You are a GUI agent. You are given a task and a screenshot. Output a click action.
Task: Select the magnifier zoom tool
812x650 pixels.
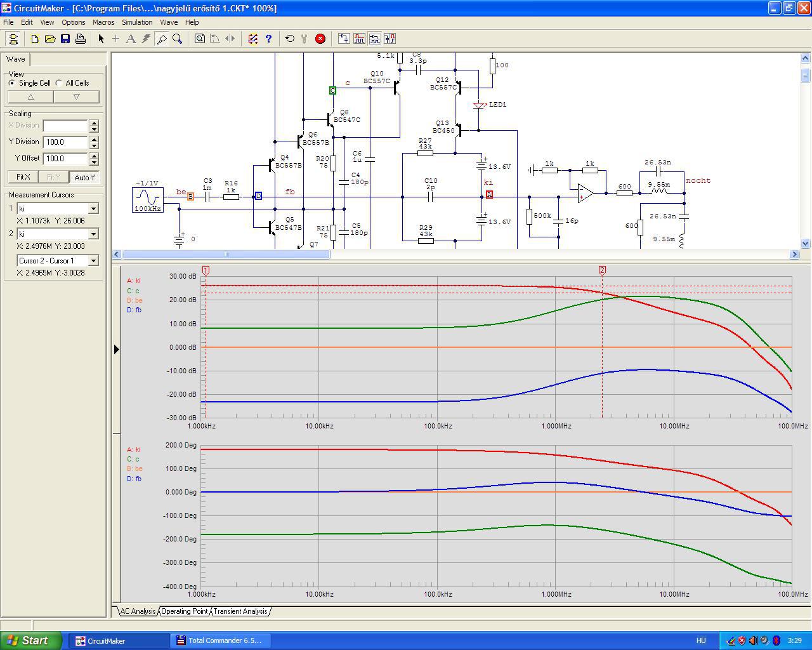pyautogui.click(x=178, y=39)
